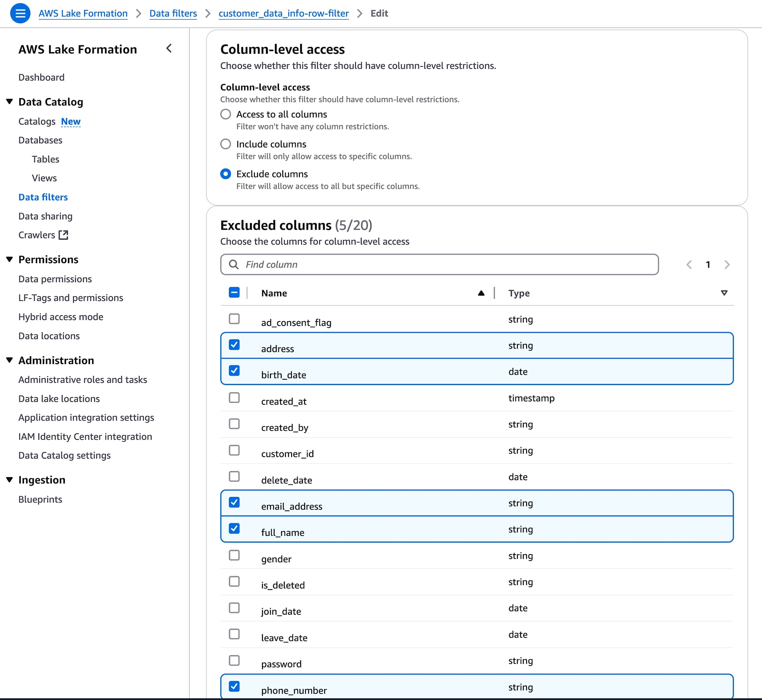Uncheck the email_address column checkbox
This screenshot has height=700, width=762.
234,503
